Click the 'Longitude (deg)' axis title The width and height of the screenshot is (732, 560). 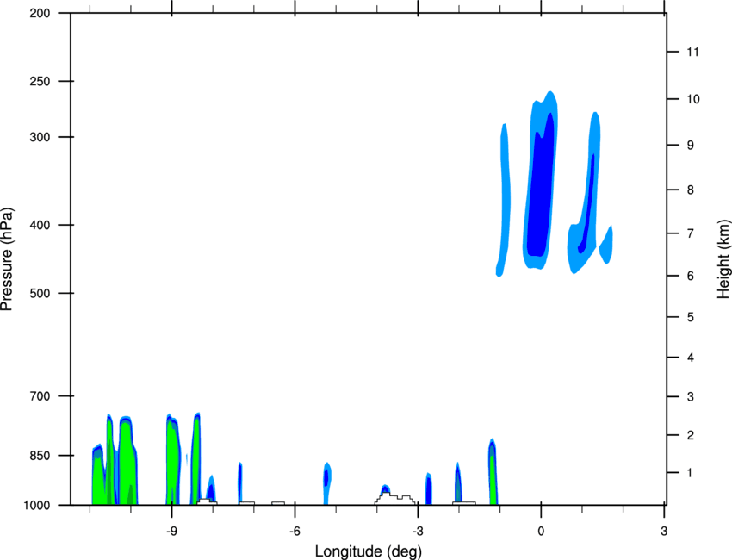pyautogui.click(x=369, y=551)
